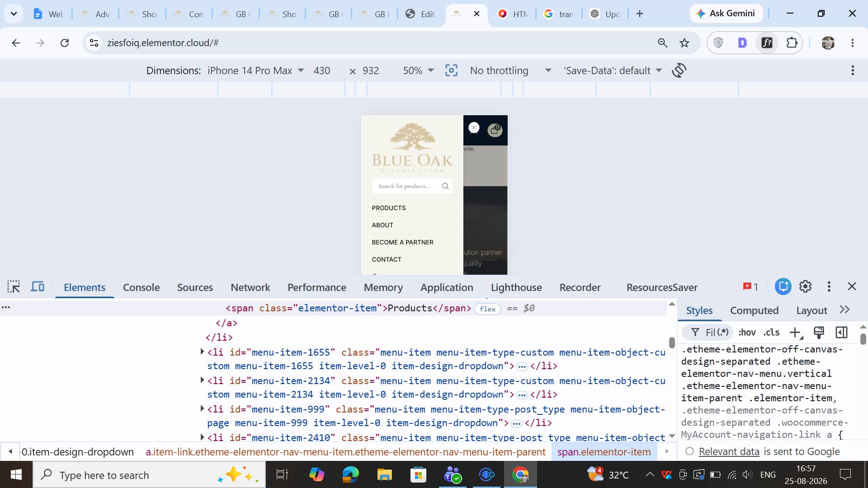
Task: Close the off-canvas mobile menu
Action: 474,128
